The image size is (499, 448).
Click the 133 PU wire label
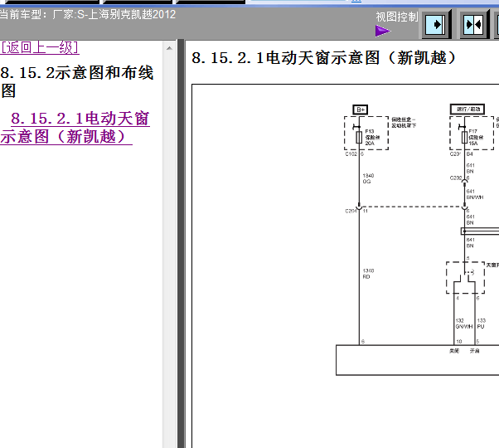click(481, 324)
